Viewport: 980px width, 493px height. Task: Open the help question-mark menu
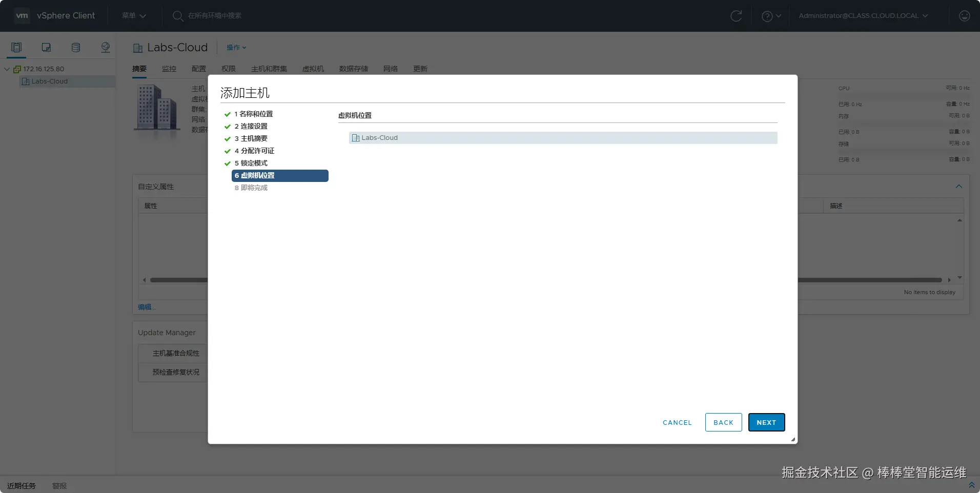pos(771,16)
